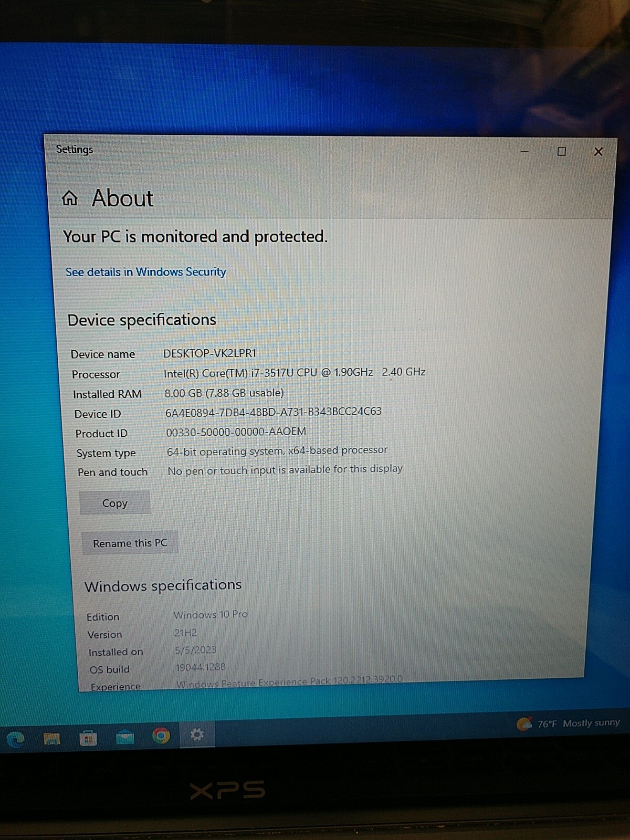Click the Settings window title text
The height and width of the screenshot is (840, 630).
tap(75, 150)
